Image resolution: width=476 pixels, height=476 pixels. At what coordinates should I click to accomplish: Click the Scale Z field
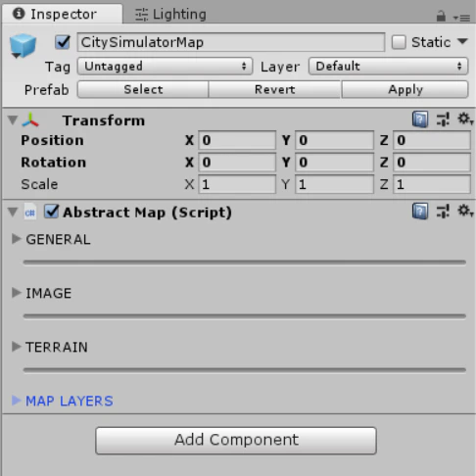432,184
